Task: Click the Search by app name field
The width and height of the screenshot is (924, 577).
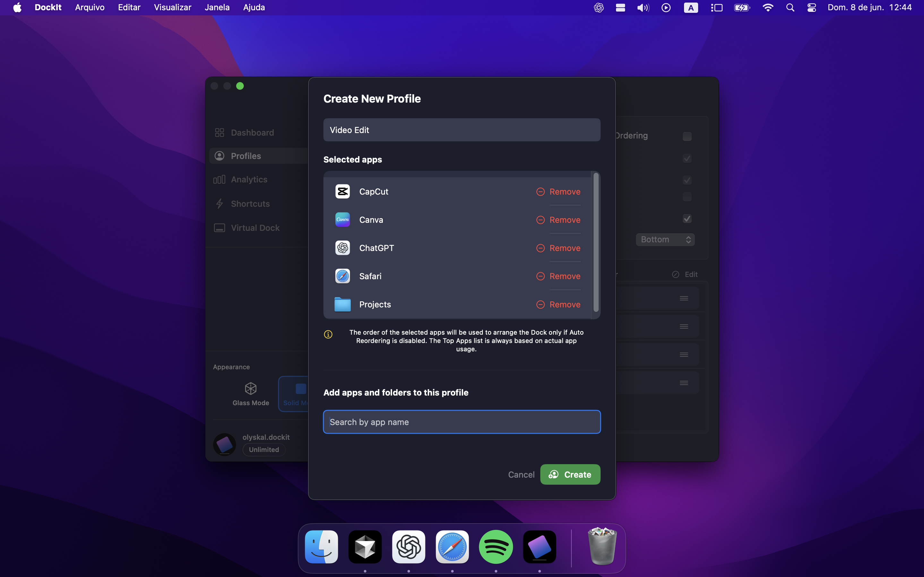Action: [462, 422]
